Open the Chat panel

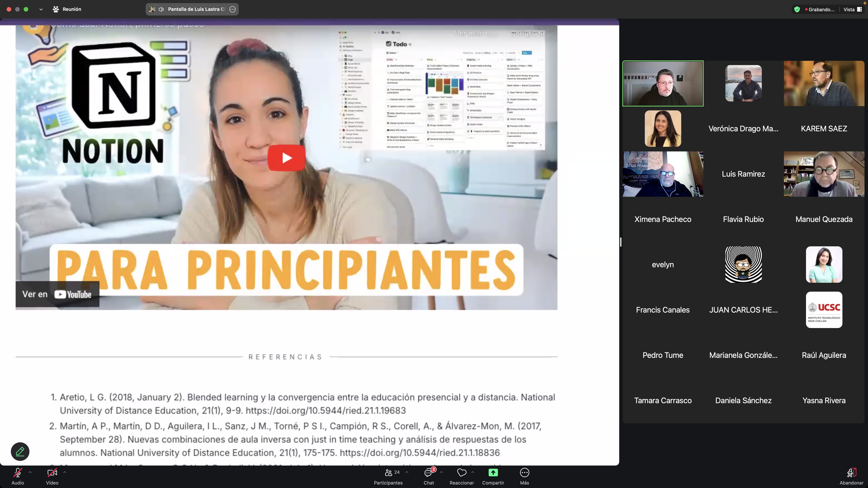point(429,476)
